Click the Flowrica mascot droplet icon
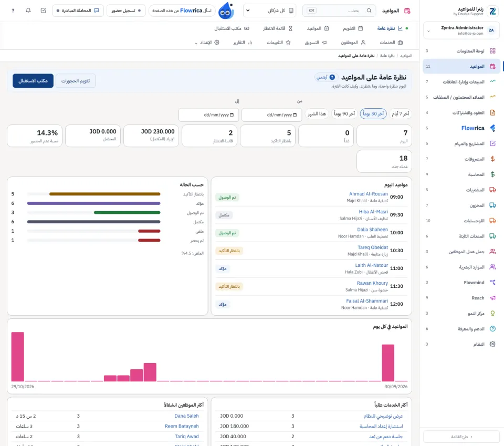 (x=226, y=11)
